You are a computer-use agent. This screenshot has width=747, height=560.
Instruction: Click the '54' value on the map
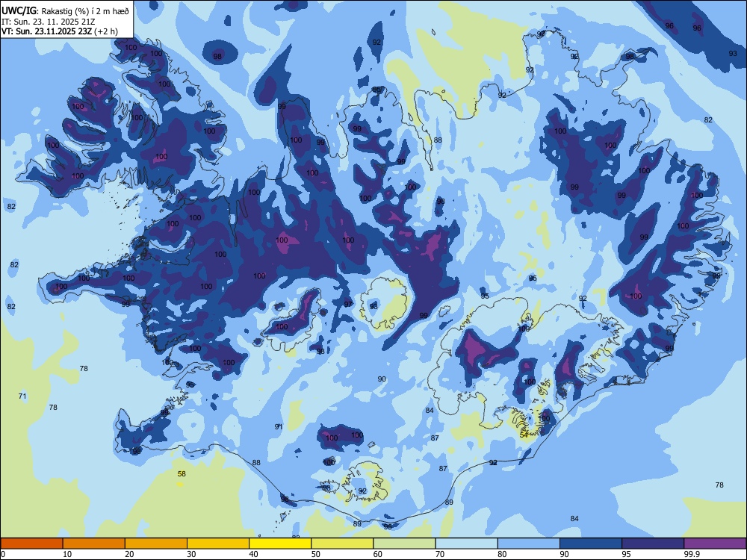coord(524,435)
